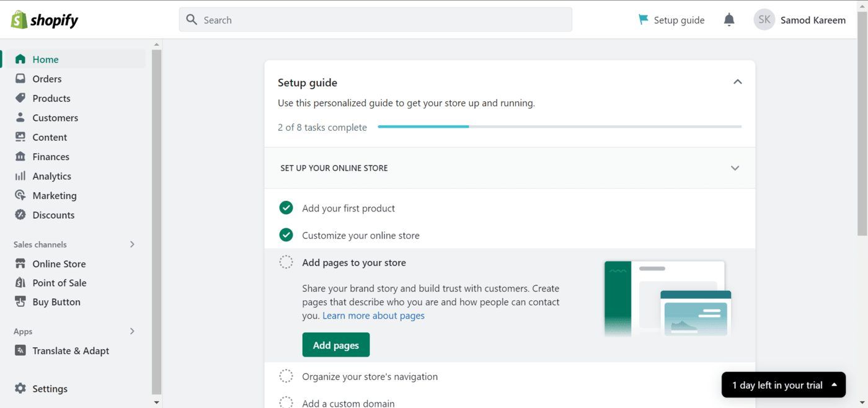Click the Sales channels heading text
The image size is (868, 408).
[x=40, y=244]
